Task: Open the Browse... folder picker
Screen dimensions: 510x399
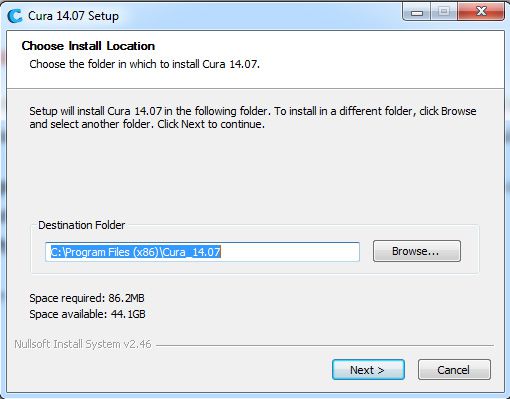Action: 417,251
